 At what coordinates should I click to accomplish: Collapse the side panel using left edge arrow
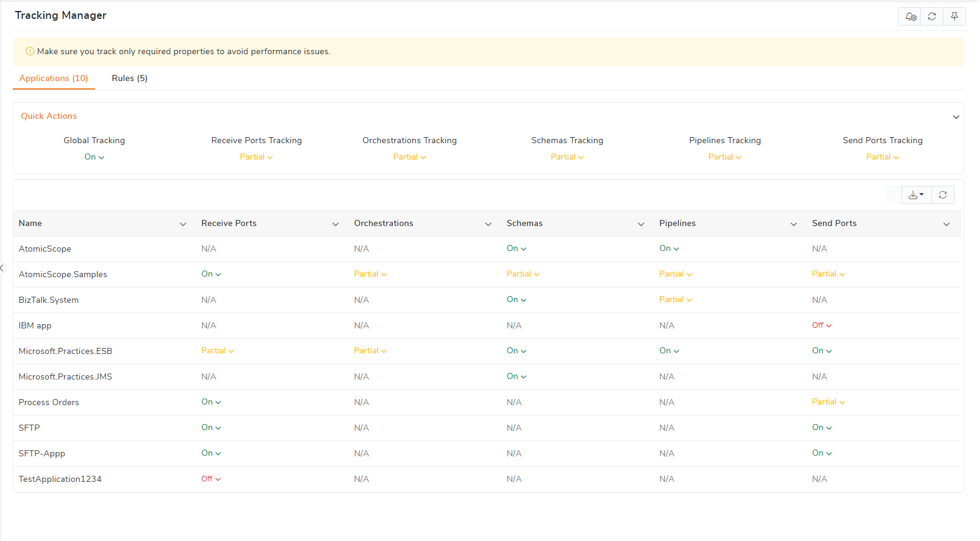[2, 268]
